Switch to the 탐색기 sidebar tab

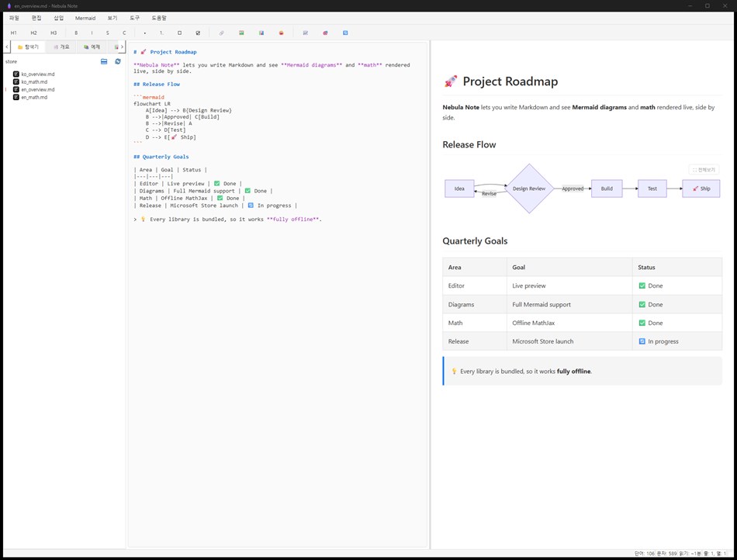28,47
